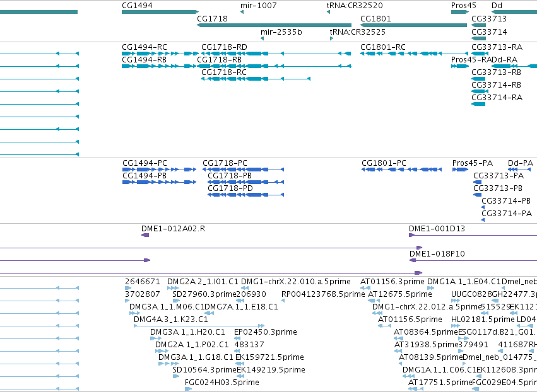The width and height of the screenshot is (537, 392).
Task: Click the mir-2535b miRNA marker
Action: click(x=262, y=38)
